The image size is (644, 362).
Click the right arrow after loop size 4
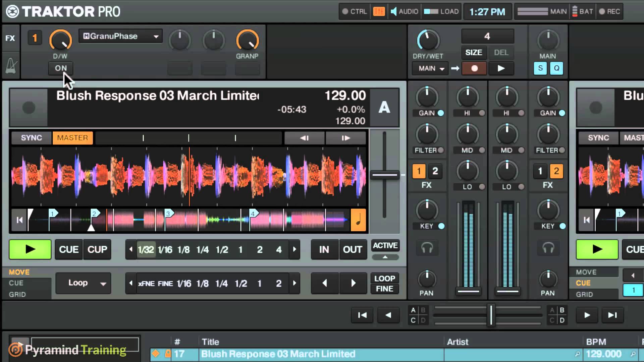(294, 249)
